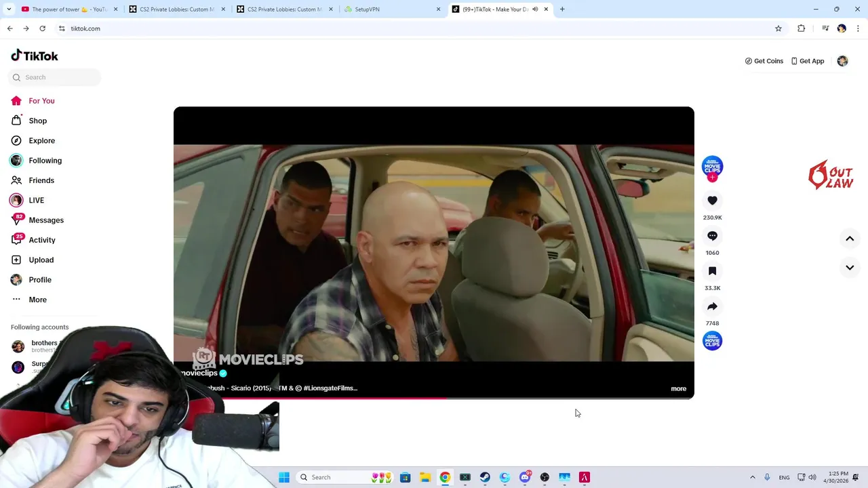Reload the TikTok page
Screen dimensions: 868x488
[42, 28]
